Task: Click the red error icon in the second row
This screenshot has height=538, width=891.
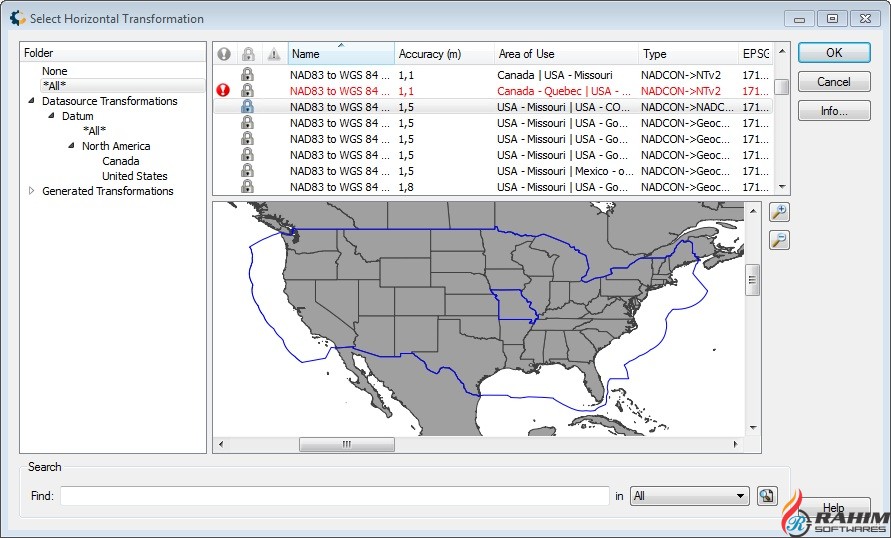Action: click(223, 90)
